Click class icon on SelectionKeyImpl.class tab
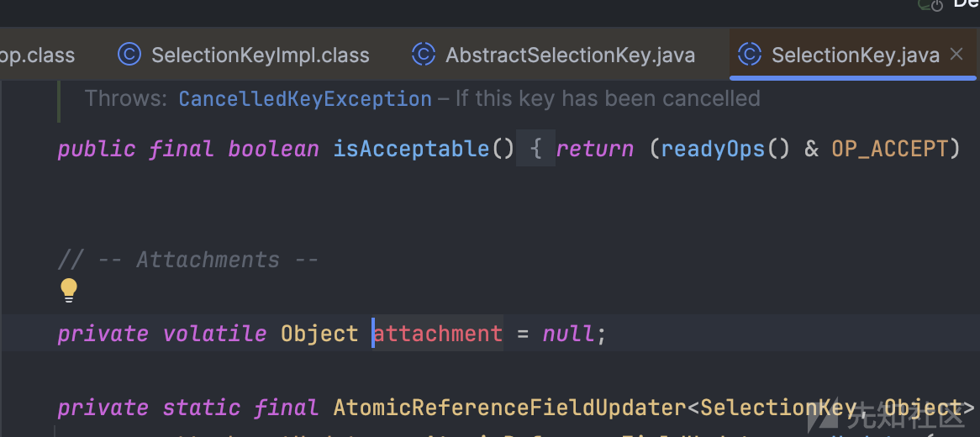Screen dimensions: 980x437 tap(129, 55)
